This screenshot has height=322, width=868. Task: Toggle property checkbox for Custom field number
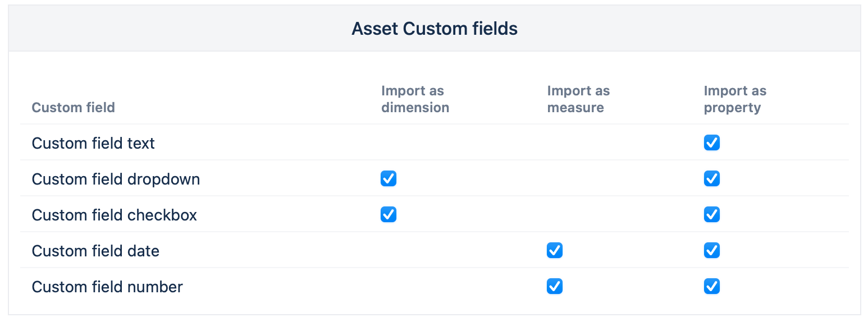coord(711,287)
